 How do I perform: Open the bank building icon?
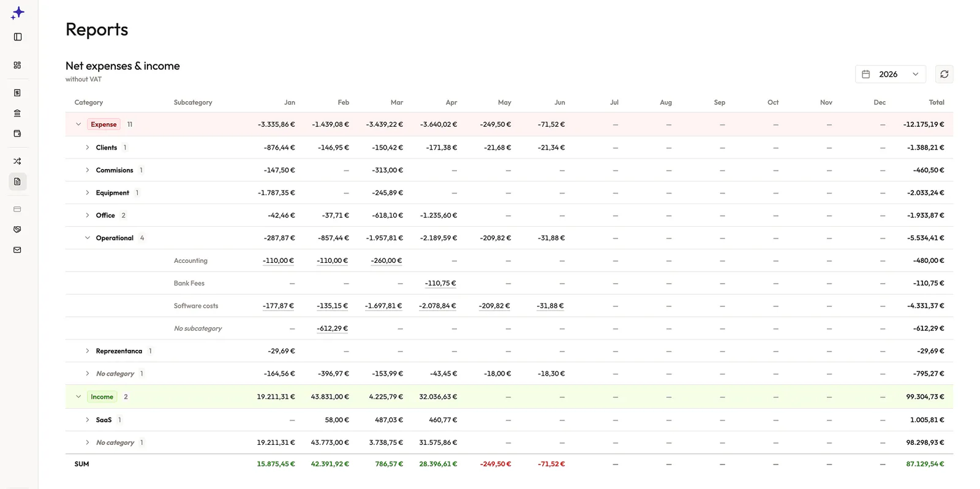[17, 113]
